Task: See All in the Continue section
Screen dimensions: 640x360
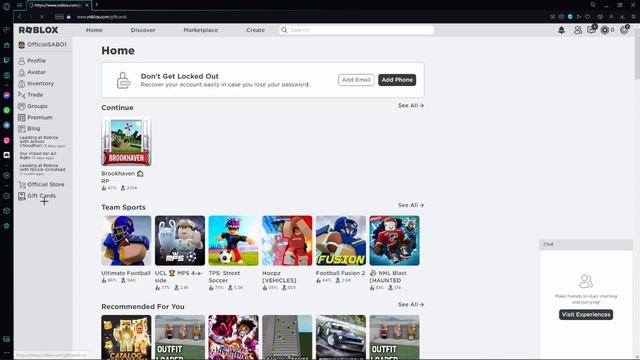Action: coord(411,106)
